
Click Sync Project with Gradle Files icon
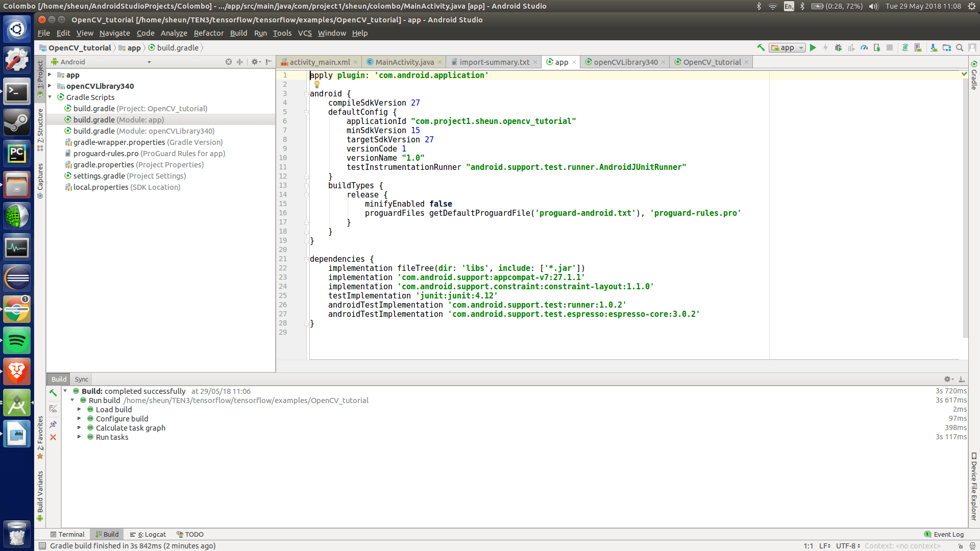[905, 47]
